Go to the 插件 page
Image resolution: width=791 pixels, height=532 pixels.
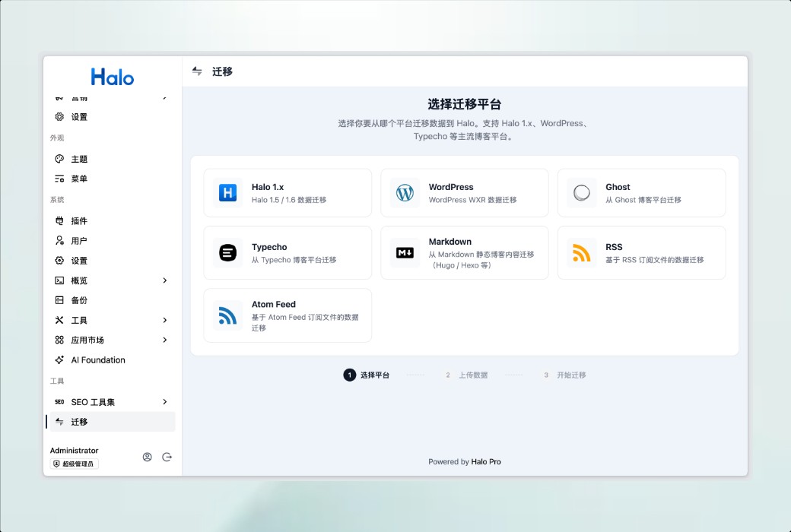click(112, 221)
